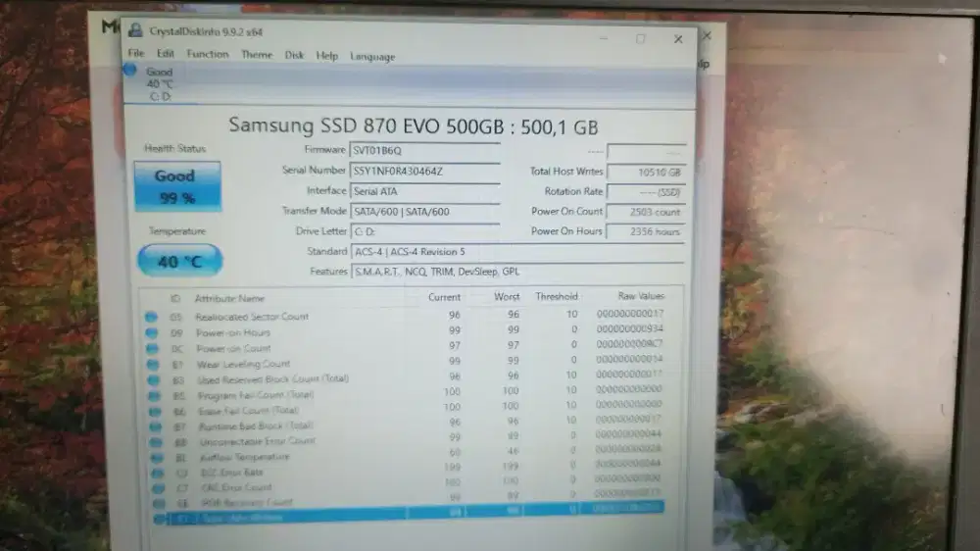Screen dimensions: 980x551
Task: Select the Good 40 °C C: D: disk tab
Action: coord(159,83)
